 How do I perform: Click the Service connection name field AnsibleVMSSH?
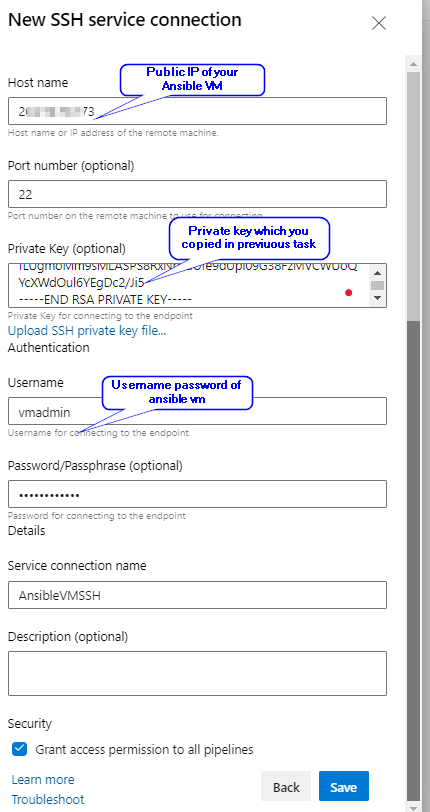pos(197,595)
